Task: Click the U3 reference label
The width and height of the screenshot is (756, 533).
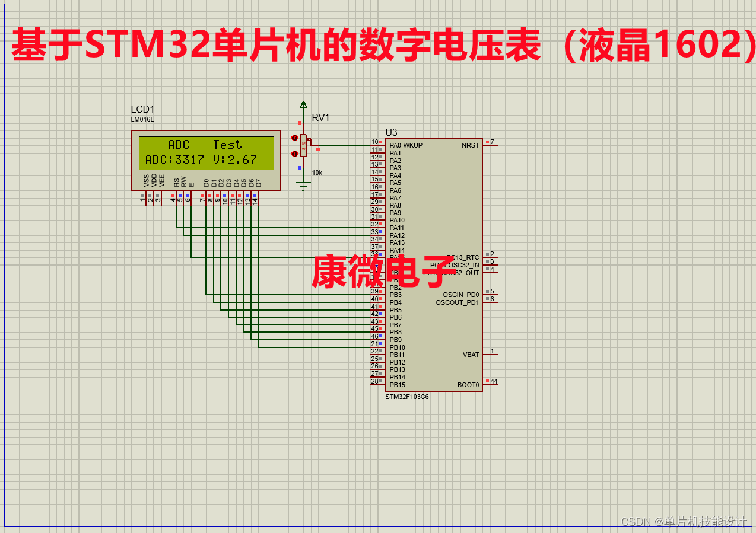Action: tap(390, 132)
